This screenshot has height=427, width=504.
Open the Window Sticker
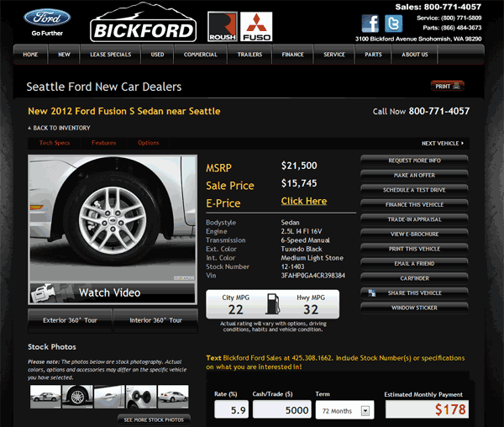click(x=414, y=308)
